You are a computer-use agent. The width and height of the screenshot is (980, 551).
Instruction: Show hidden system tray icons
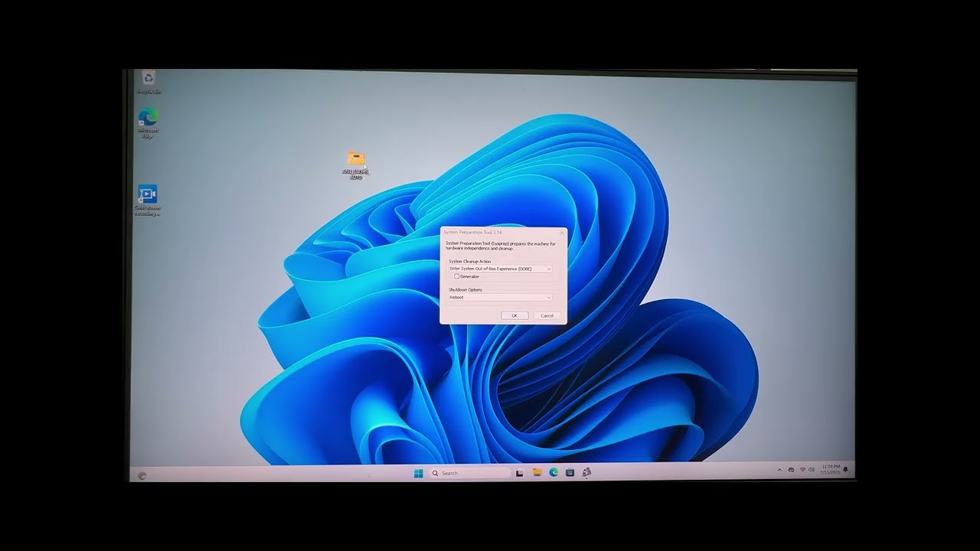coord(780,470)
